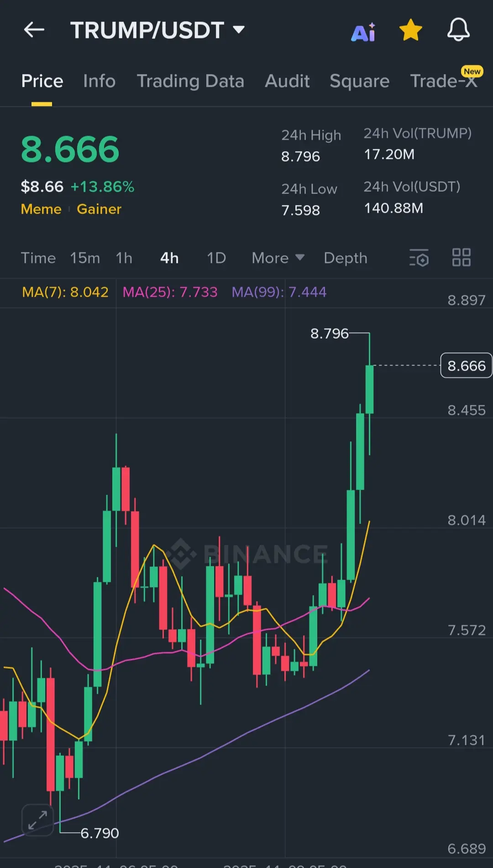Image resolution: width=493 pixels, height=868 pixels.
Task: Open the Audit tab
Action: pyautogui.click(x=287, y=81)
